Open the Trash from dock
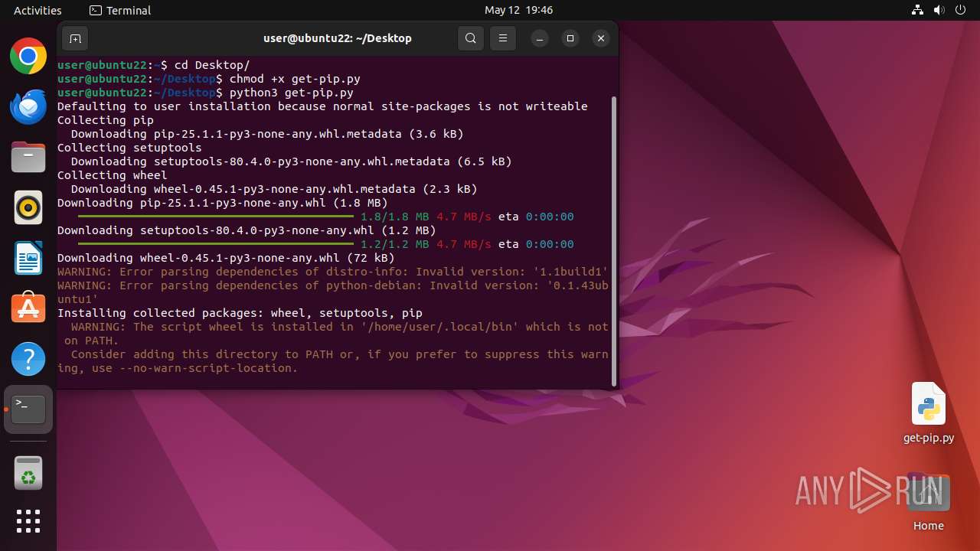980x551 pixels. [x=28, y=474]
